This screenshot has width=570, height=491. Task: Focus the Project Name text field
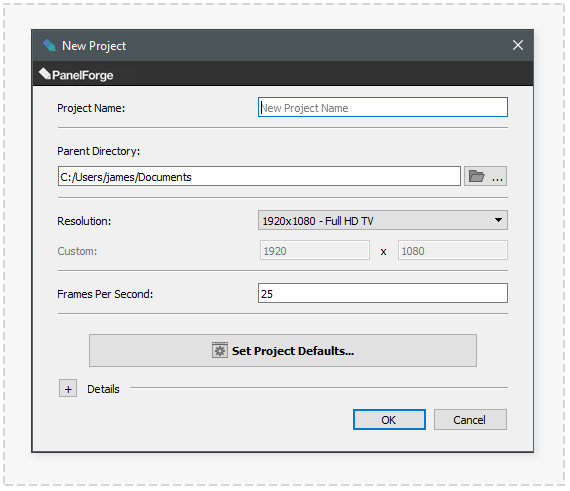(x=383, y=107)
